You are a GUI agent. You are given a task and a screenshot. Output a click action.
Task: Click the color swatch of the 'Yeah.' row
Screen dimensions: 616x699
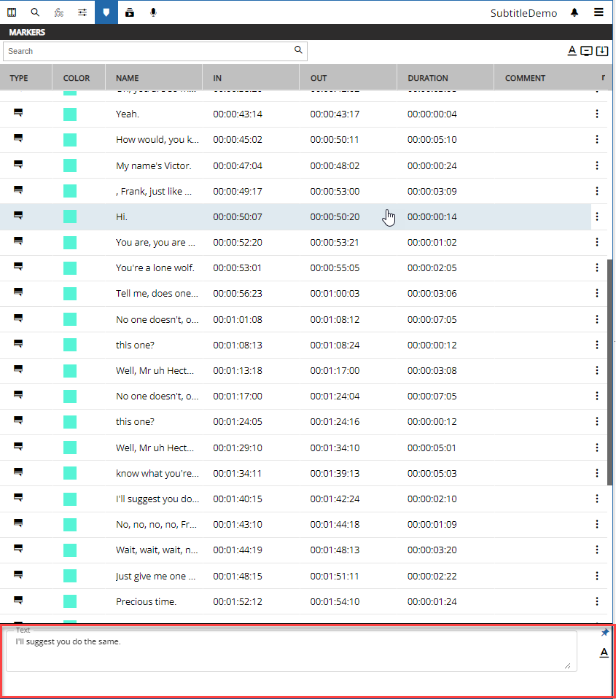(70, 114)
